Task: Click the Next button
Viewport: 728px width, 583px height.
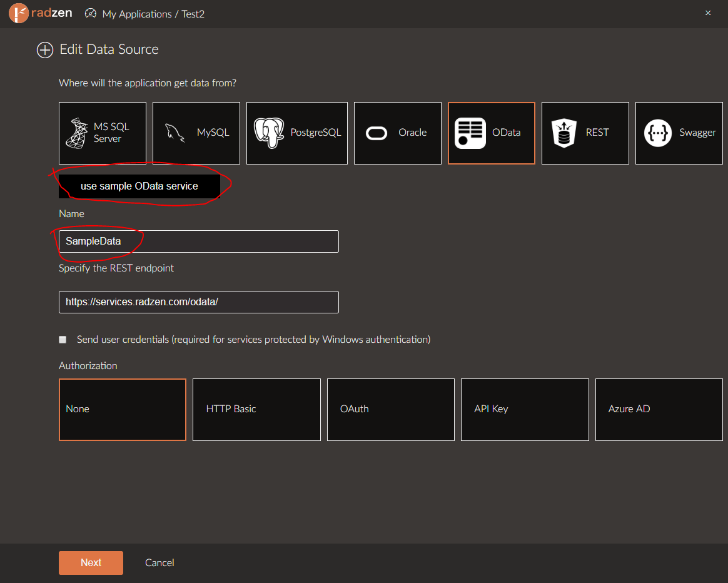Action: click(x=91, y=563)
